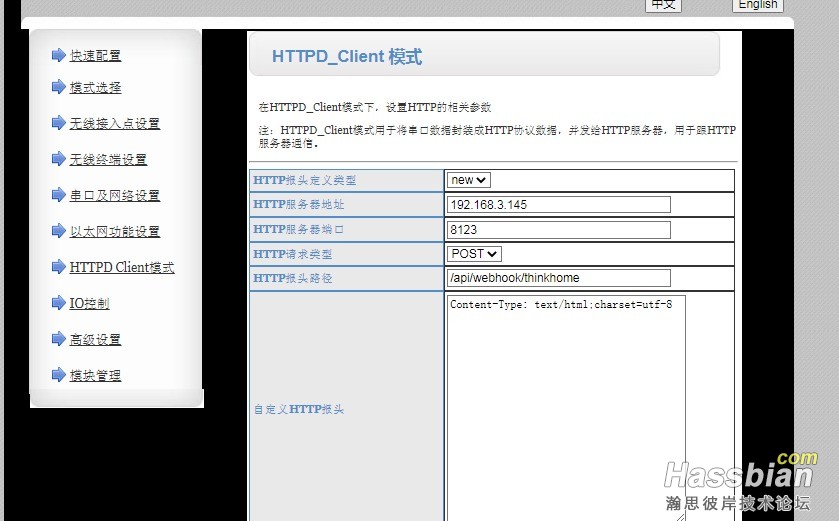Click the HTTP服务器端口 row label
Image resolution: width=839 pixels, height=521 pixels.
click(299, 229)
